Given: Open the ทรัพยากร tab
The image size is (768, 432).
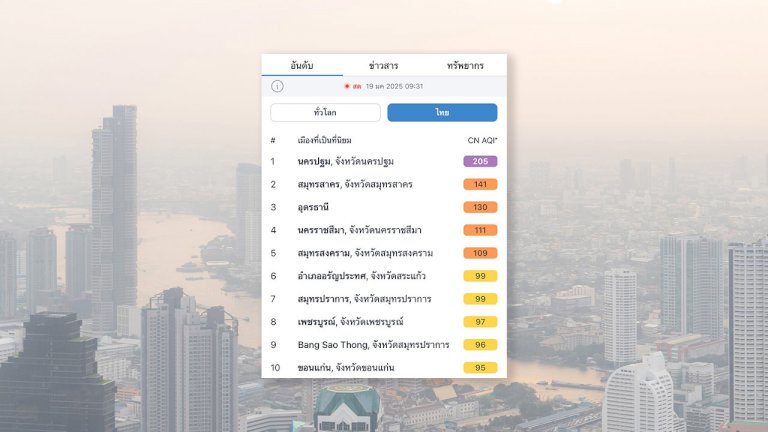Looking at the screenshot, I should [x=465, y=66].
